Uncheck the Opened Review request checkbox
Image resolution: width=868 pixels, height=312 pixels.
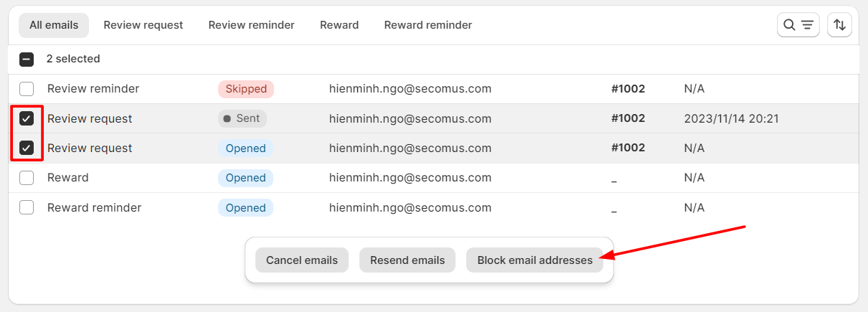point(27,148)
